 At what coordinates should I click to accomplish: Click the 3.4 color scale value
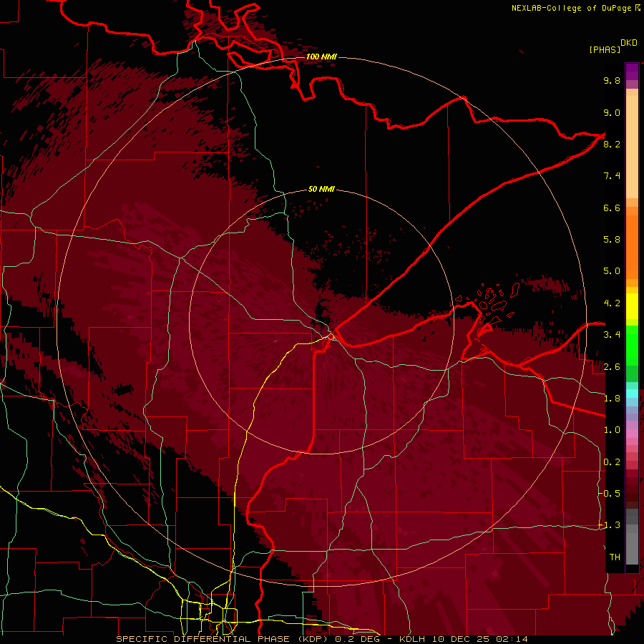coord(612,335)
